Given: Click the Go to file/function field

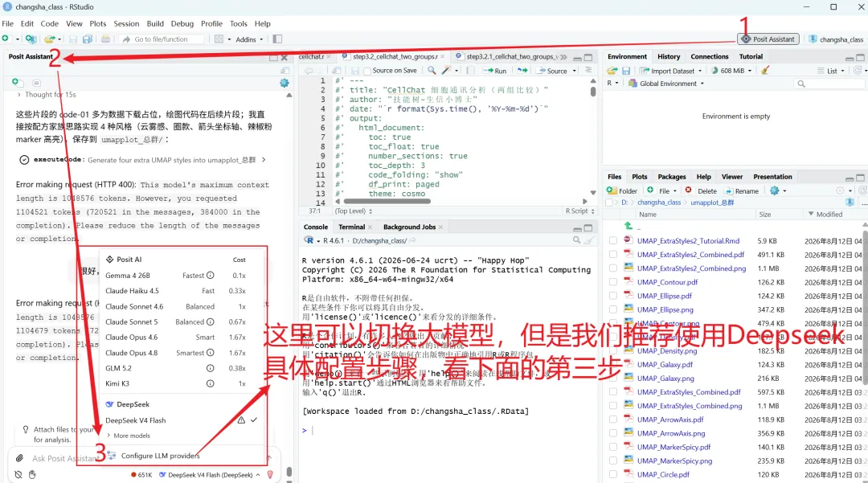Looking at the screenshot, I should 162,39.
